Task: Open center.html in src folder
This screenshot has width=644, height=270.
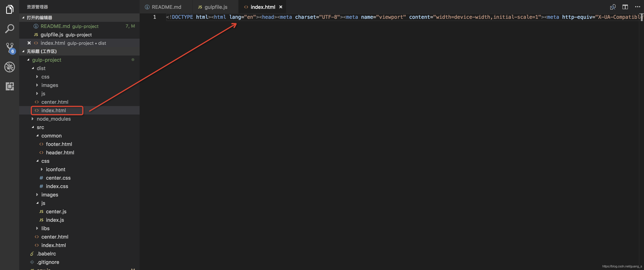Action: coord(79,236)
